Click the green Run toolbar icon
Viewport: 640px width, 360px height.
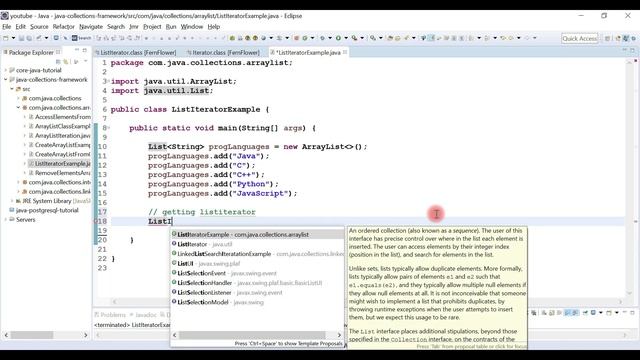[x=338, y=38]
